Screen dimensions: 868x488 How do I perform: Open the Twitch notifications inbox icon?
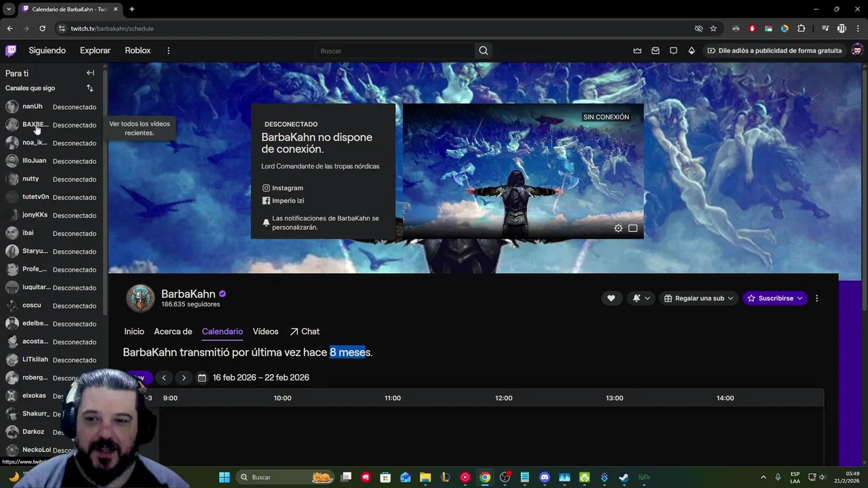pos(655,51)
